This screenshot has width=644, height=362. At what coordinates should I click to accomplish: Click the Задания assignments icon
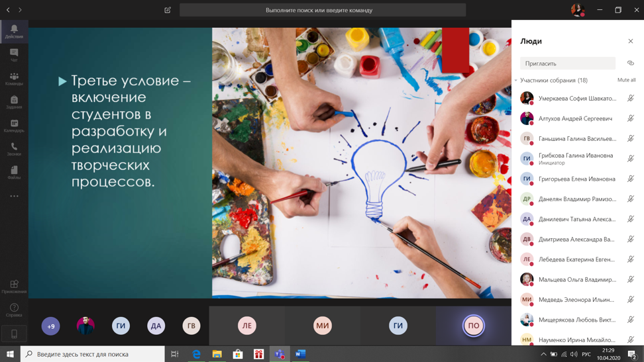(x=14, y=101)
